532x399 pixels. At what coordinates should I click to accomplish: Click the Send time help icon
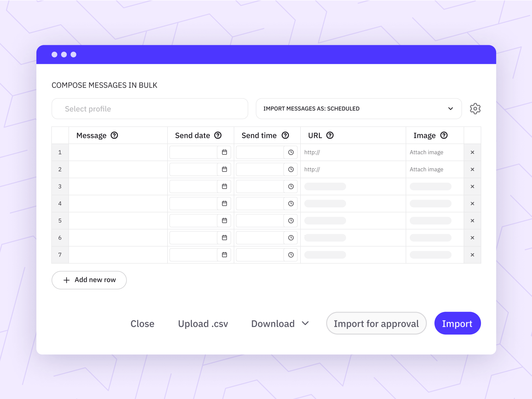point(285,135)
